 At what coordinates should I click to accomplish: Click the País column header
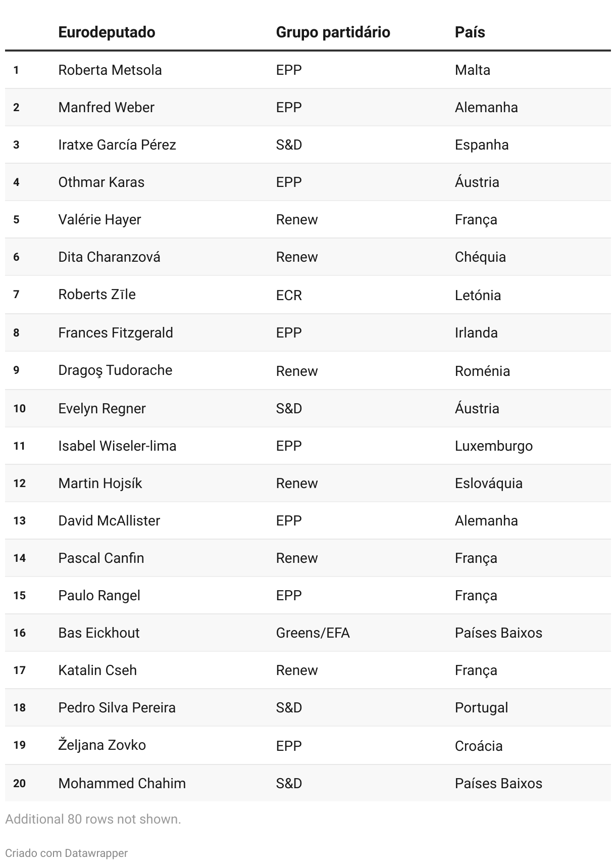(470, 32)
